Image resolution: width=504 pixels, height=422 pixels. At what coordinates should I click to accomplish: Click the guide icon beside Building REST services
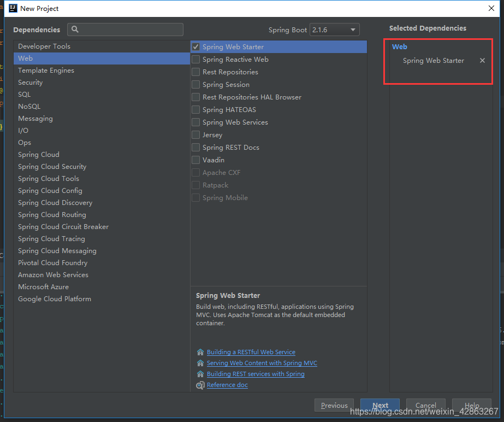pos(200,374)
